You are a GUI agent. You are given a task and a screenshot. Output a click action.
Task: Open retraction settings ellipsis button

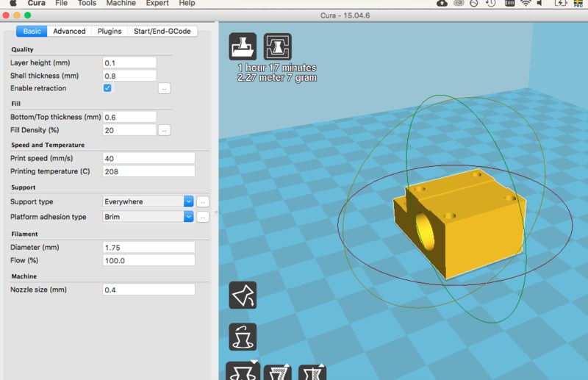164,88
